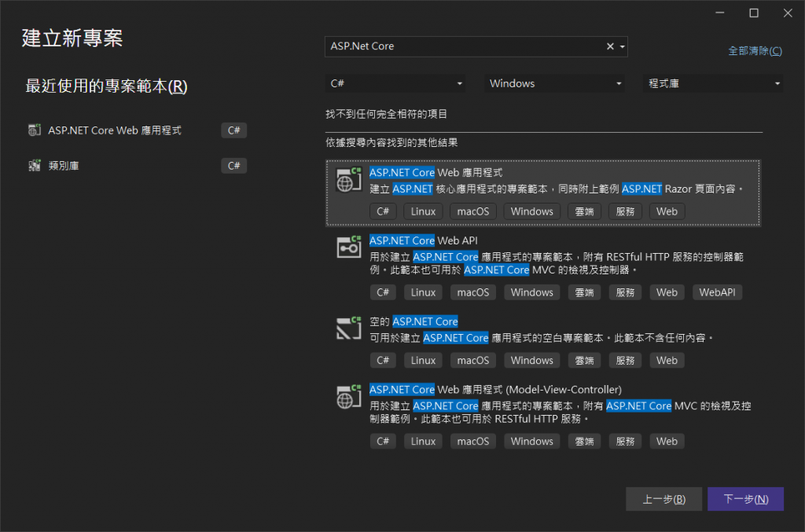Select the ASP.NET Core Web 應用程式 result title

436,172
